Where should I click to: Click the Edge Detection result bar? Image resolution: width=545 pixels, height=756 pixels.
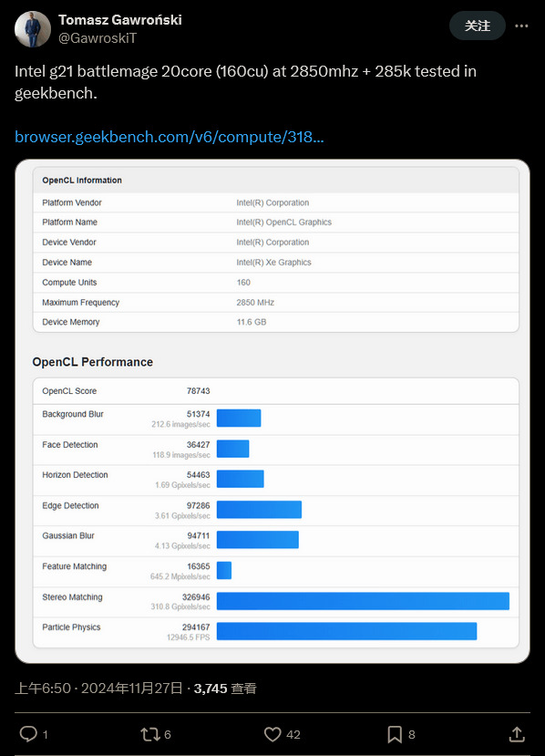[259, 510]
